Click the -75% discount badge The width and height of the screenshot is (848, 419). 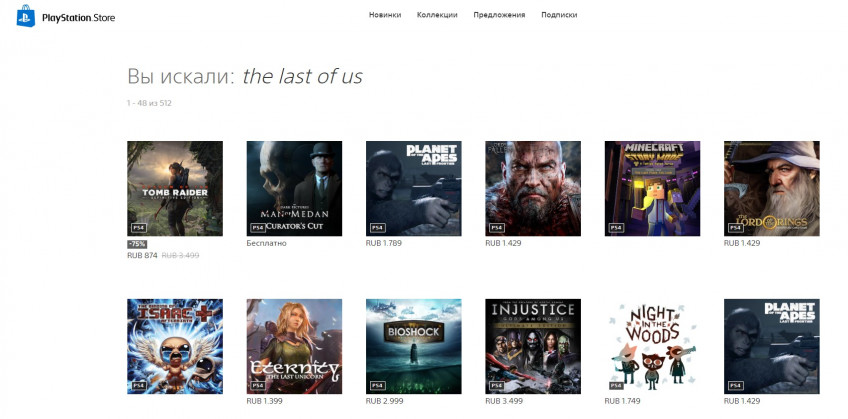click(x=137, y=244)
